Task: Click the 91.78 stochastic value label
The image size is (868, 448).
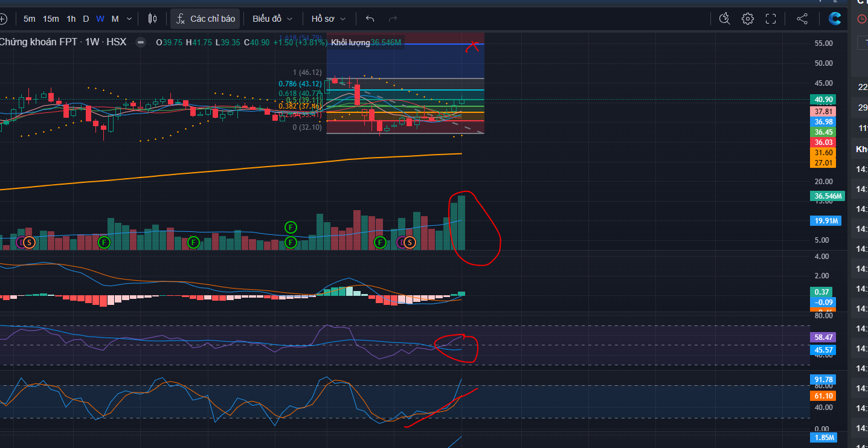Action: point(822,379)
